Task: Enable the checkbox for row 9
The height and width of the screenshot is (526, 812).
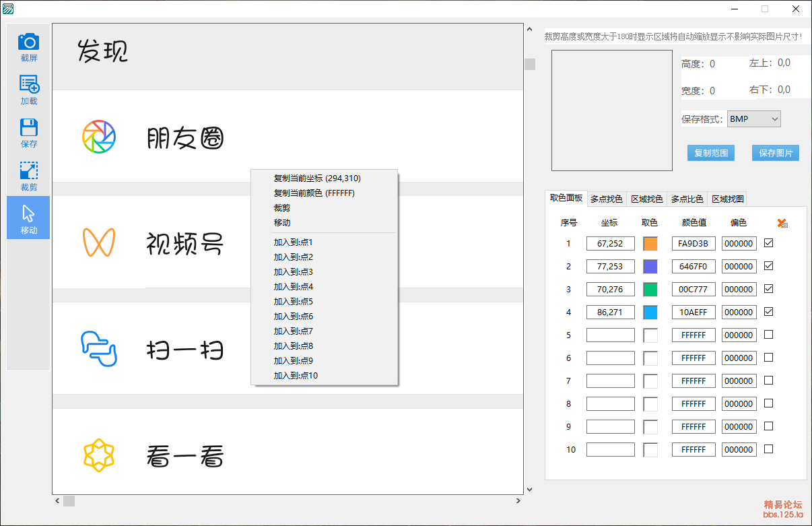Action: tap(768, 426)
